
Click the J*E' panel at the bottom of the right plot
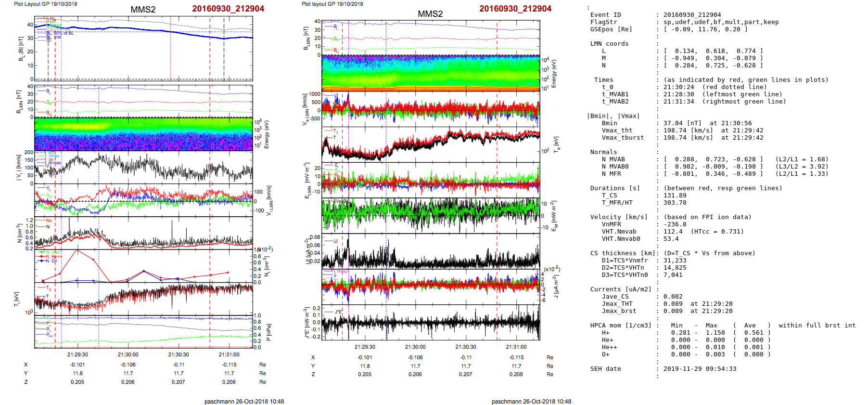431,322
